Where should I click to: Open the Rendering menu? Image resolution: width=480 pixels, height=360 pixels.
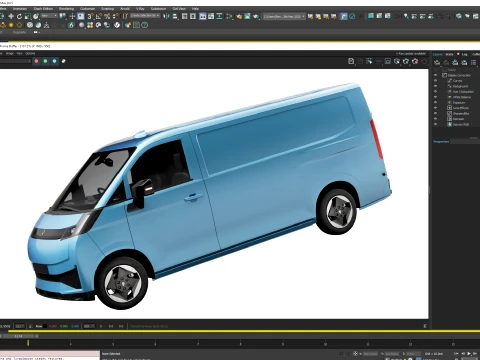(x=66, y=9)
